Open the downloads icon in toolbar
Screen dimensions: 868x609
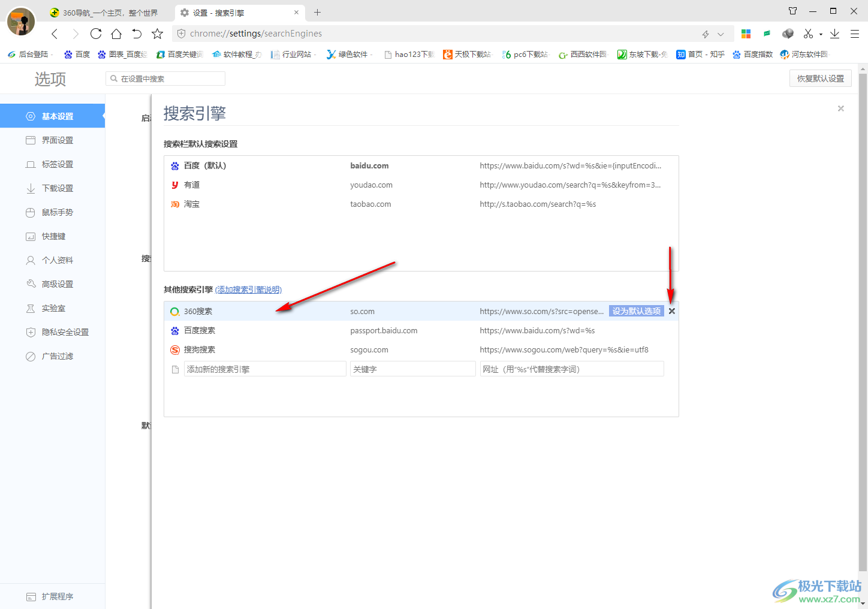[834, 34]
